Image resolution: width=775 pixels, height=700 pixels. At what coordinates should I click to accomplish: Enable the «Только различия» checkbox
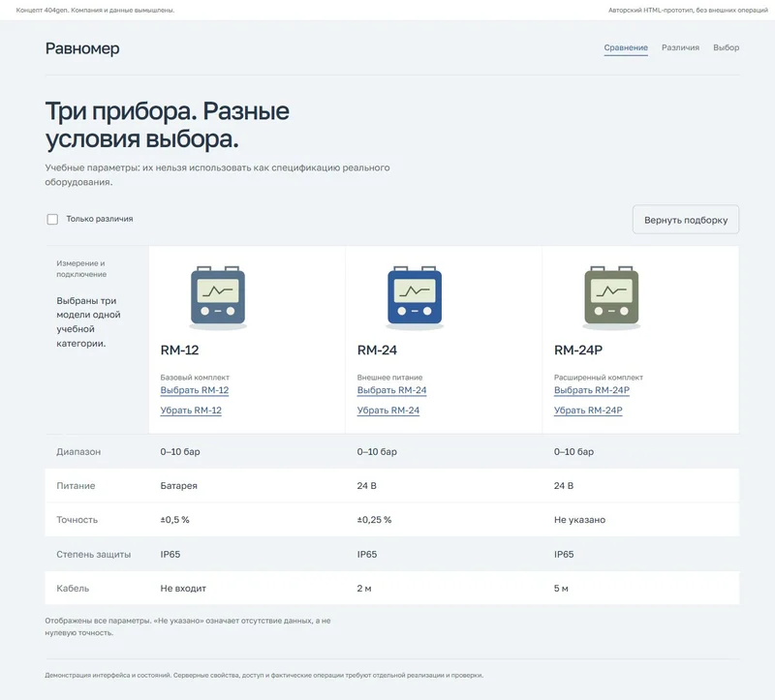click(x=52, y=220)
